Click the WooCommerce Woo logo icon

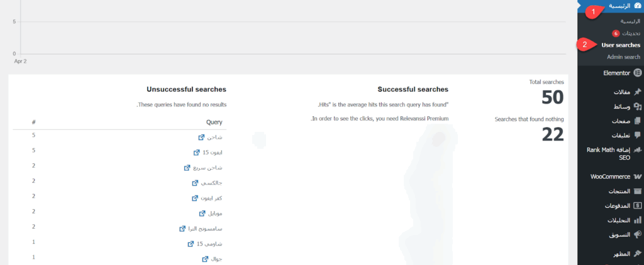tap(638, 177)
